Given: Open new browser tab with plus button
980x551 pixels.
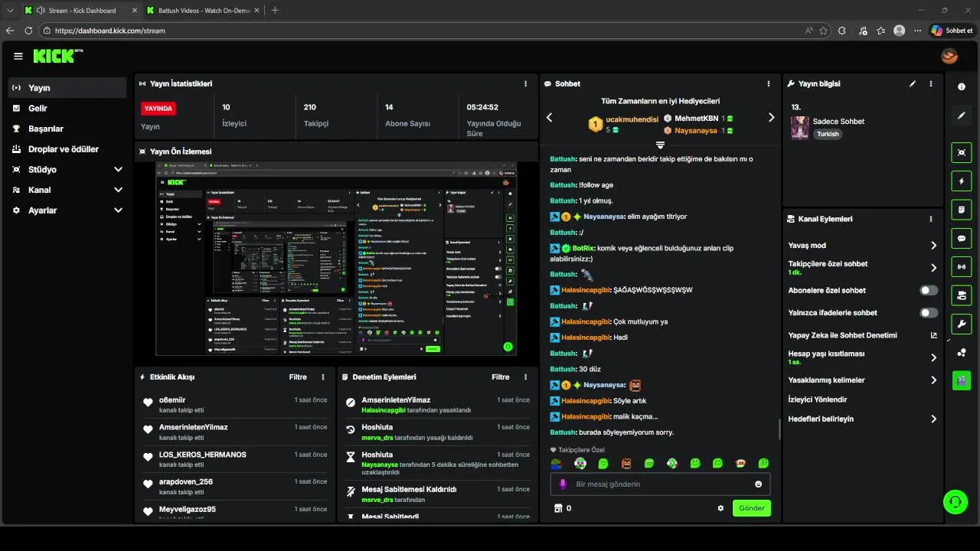Looking at the screenshot, I should [x=275, y=11].
